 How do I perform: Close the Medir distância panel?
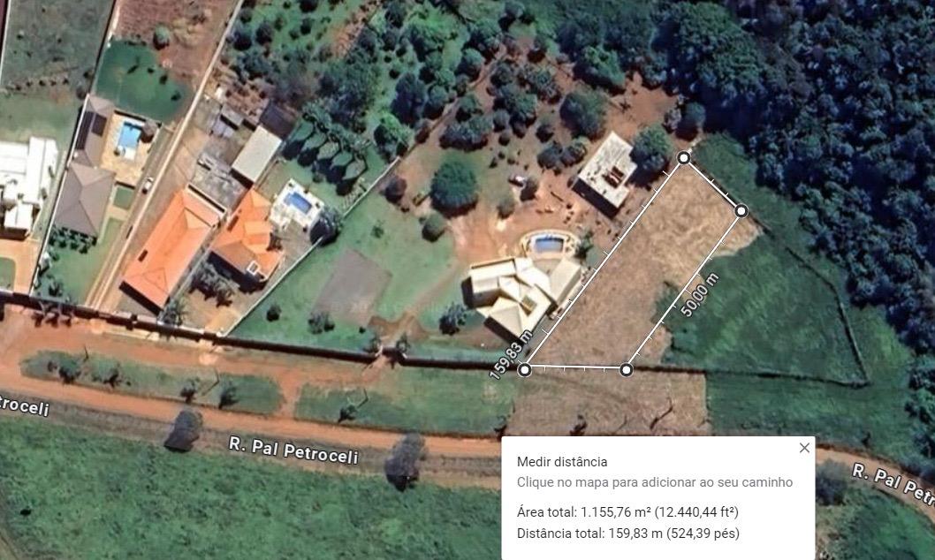(x=804, y=448)
